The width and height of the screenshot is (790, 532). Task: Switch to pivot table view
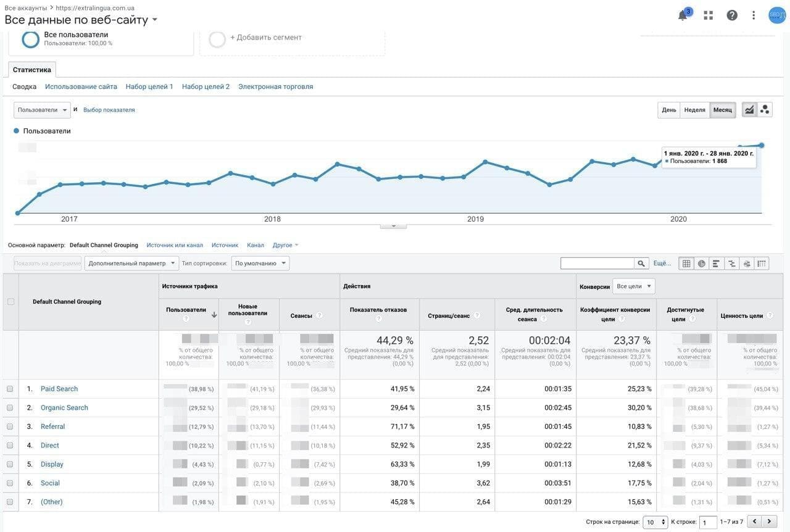(762, 264)
